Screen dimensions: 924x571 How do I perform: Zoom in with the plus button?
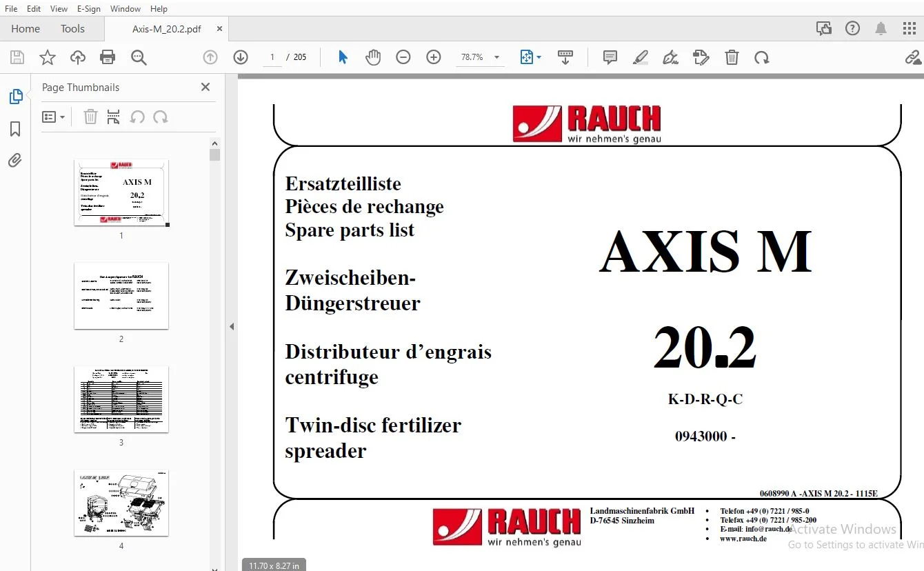coord(434,57)
